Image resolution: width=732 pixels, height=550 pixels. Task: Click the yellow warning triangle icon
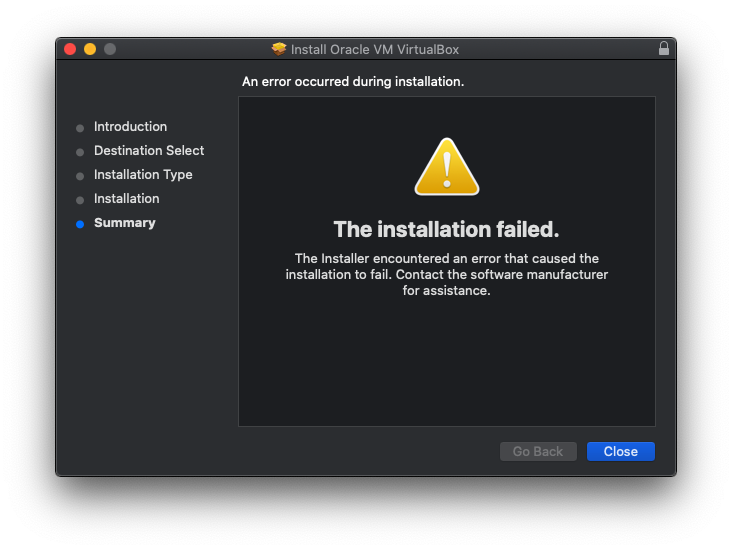pos(447,167)
